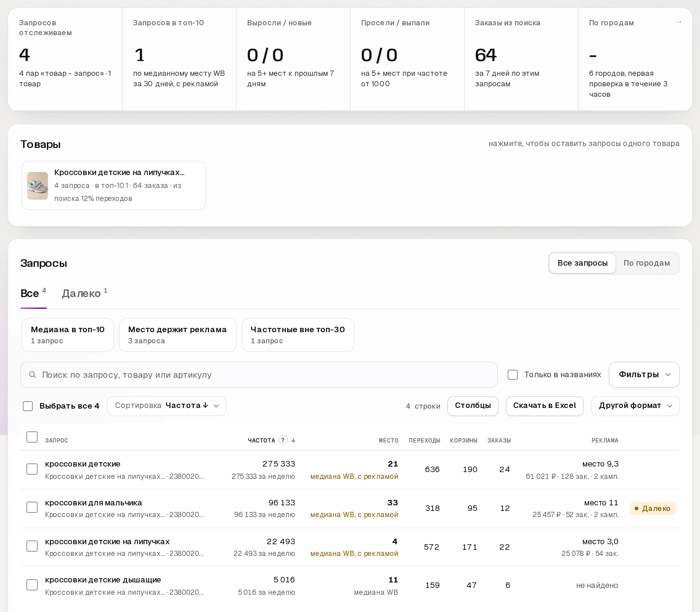This screenshot has width=700, height=612.
Task: Select 'кроссовки детские на липучках' row checkbox
Action: 32,546
